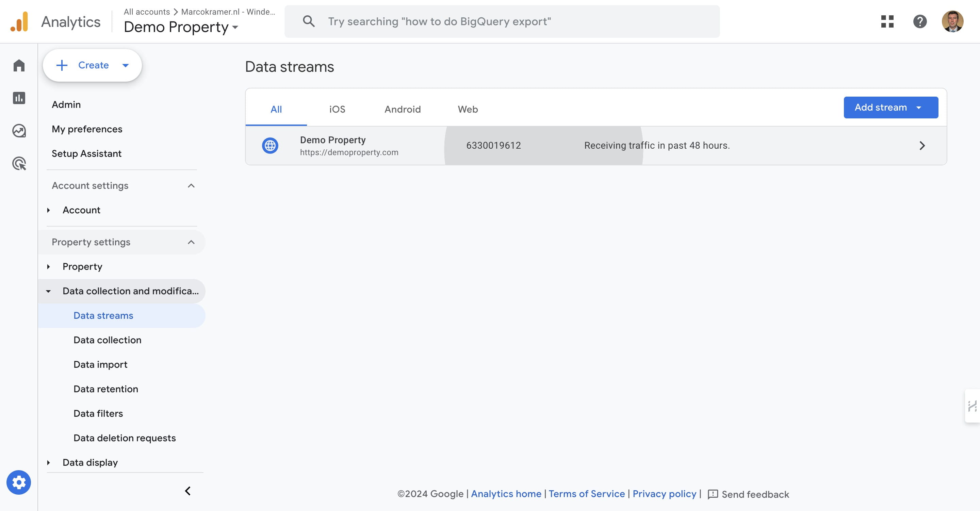Open the Help question mark icon
The height and width of the screenshot is (511, 980).
920,21
